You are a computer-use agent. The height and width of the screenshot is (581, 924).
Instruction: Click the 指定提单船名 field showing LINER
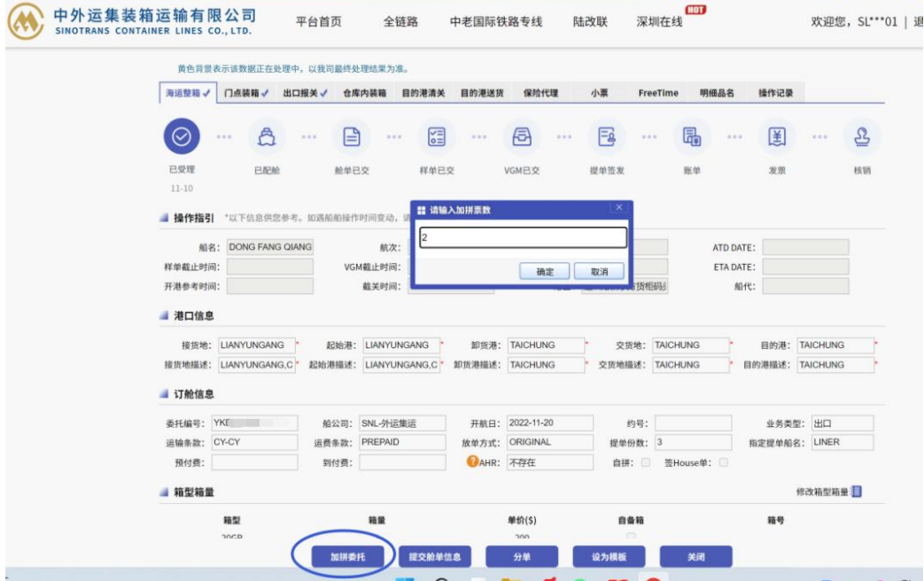842,442
